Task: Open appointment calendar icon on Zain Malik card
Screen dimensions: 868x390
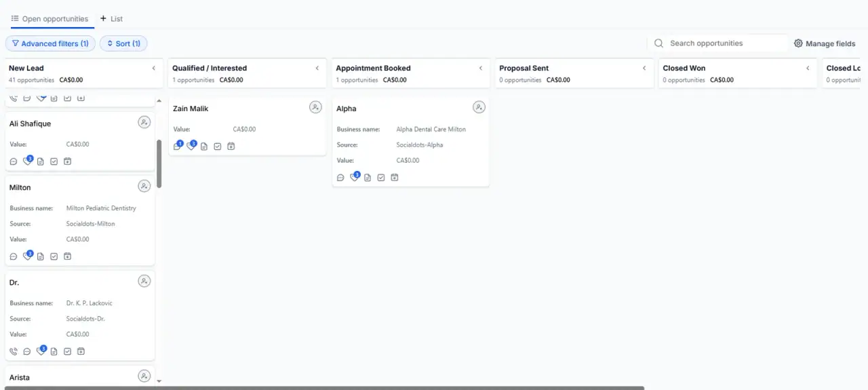Action: (x=231, y=147)
